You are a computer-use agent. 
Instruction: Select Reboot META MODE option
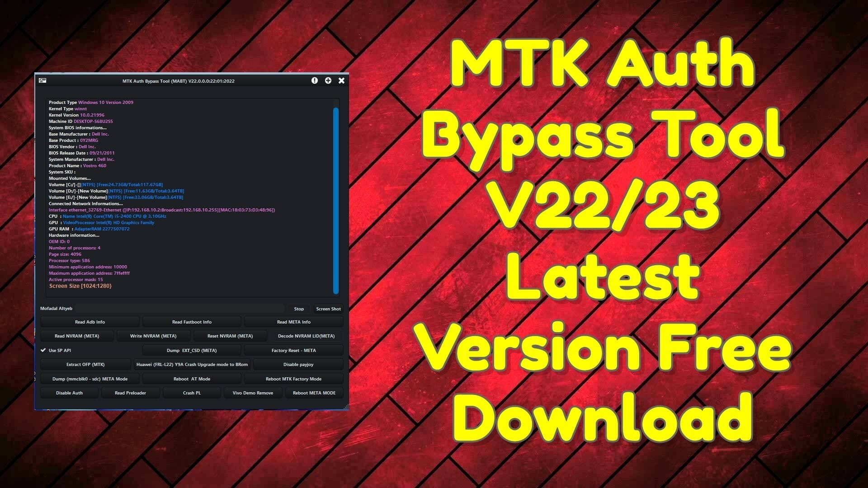click(314, 393)
